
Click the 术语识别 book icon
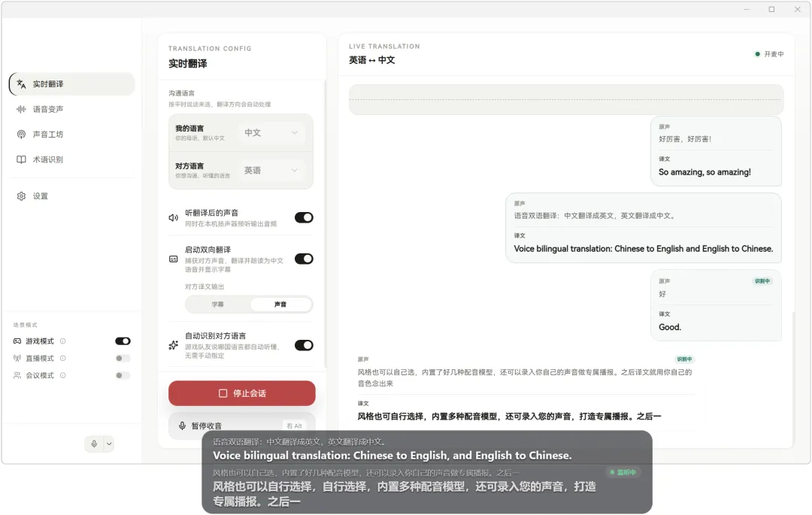point(21,159)
